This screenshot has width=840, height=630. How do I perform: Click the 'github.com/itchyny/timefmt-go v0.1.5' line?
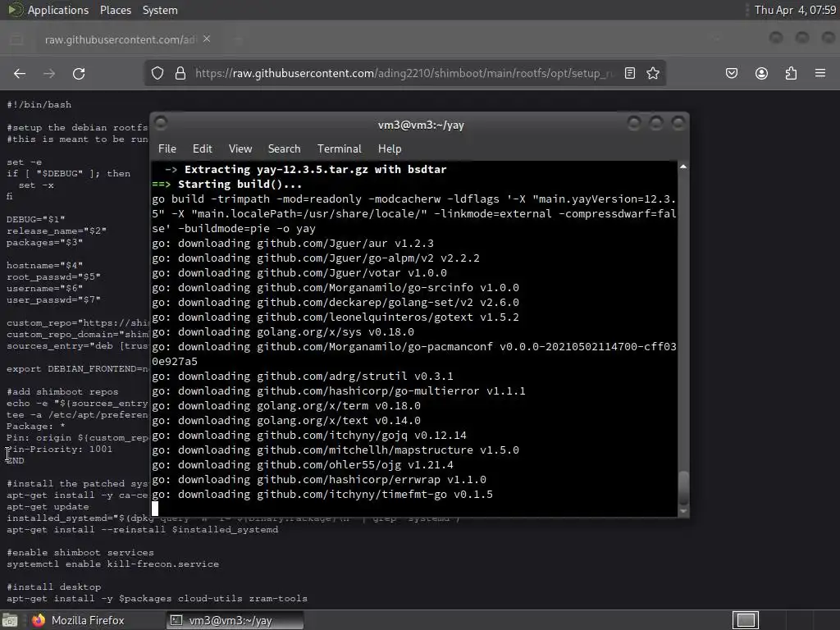(x=322, y=495)
